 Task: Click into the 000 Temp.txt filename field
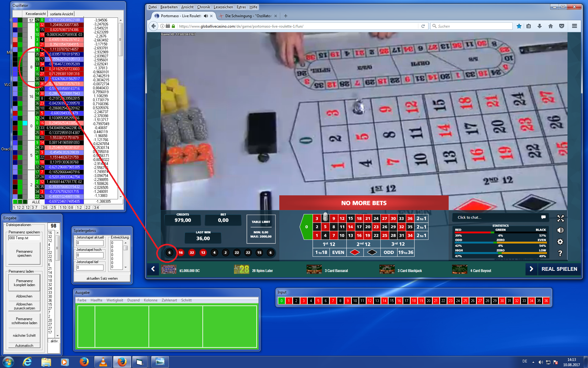[x=24, y=238]
